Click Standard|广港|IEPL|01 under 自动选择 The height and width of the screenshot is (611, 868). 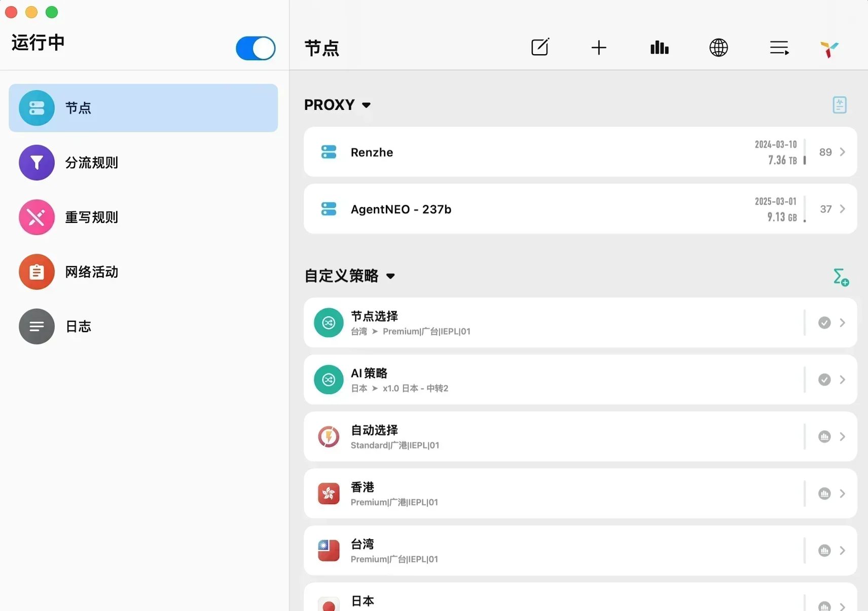pos(395,445)
